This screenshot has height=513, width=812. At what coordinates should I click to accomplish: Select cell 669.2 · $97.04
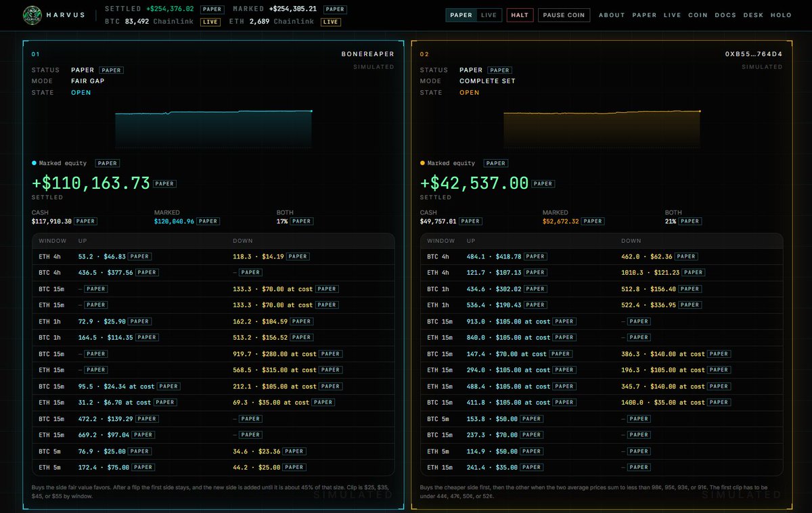coord(104,435)
